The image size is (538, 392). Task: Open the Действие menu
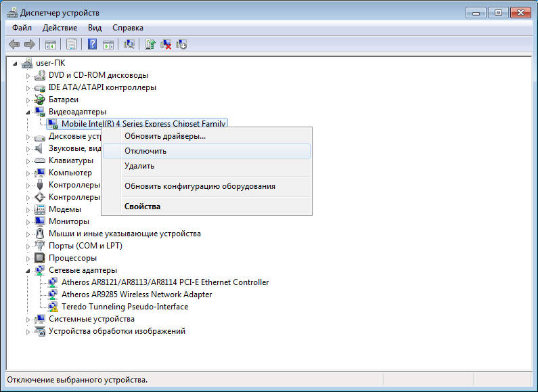click(x=60, y=28)
